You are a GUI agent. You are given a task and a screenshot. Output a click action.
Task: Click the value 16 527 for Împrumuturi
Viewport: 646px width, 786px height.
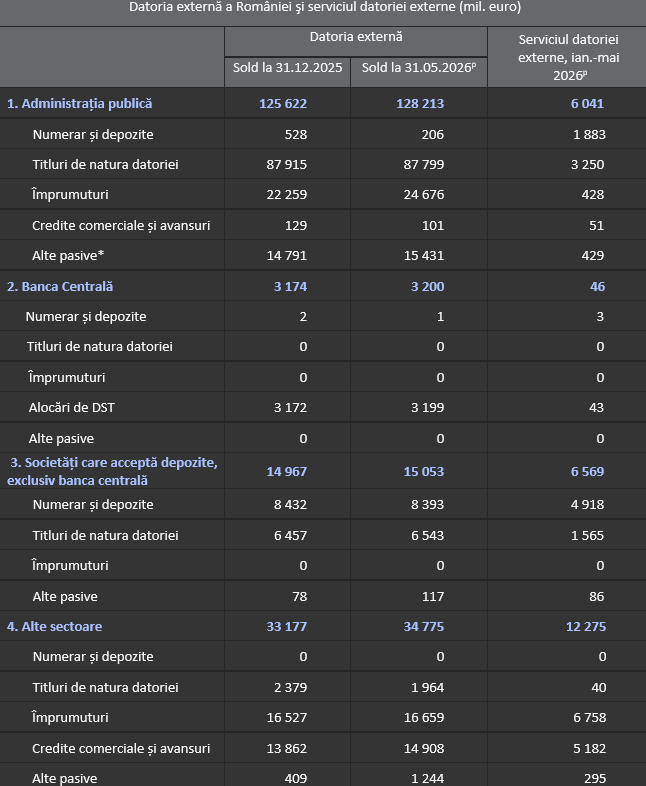click(286, 717)
